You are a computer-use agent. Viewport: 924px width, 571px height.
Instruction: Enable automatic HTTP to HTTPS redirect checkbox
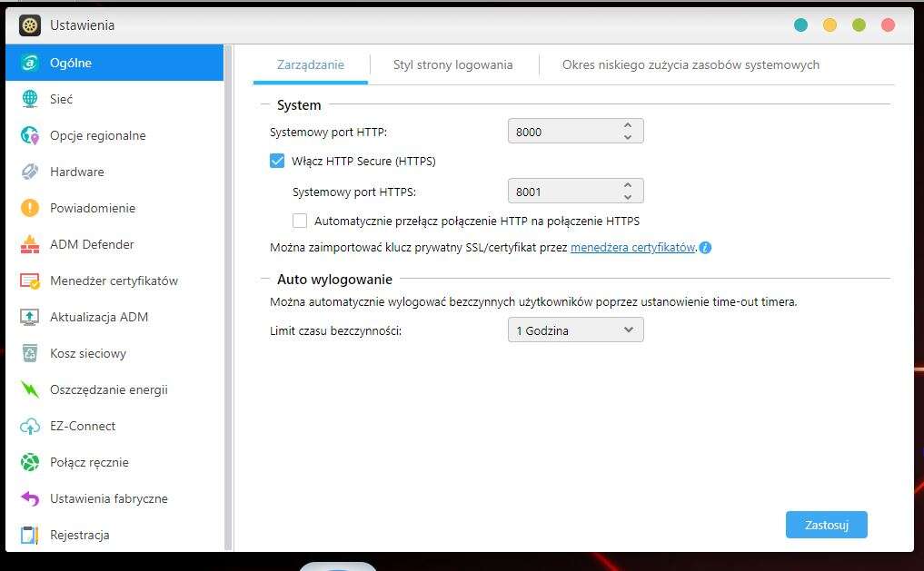tap(300, 221)
